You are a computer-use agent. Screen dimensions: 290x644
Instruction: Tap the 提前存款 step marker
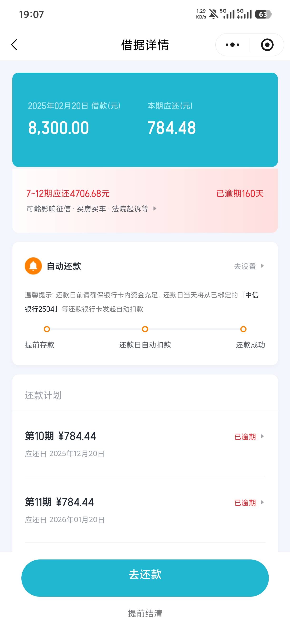[x=47, y=329]
